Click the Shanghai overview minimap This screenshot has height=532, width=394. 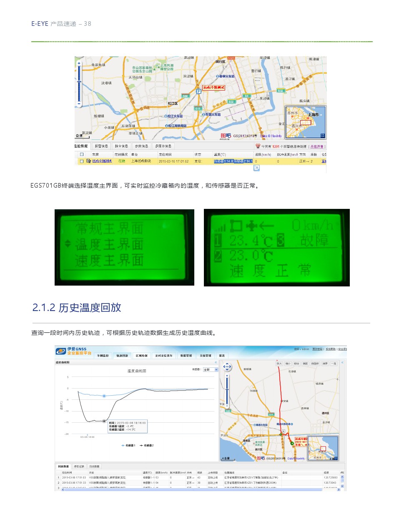[x=306, y=122]
